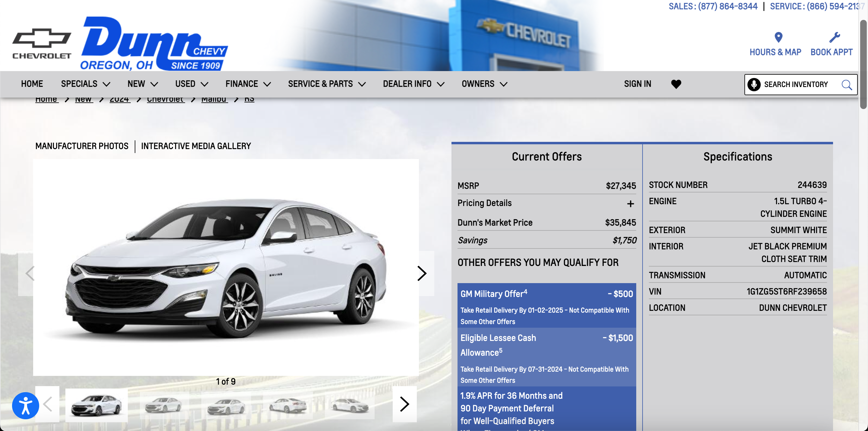868x431 pixels.
Task: Advance to next main car photo
Action: pyautogui.click(x=422, y=273)
